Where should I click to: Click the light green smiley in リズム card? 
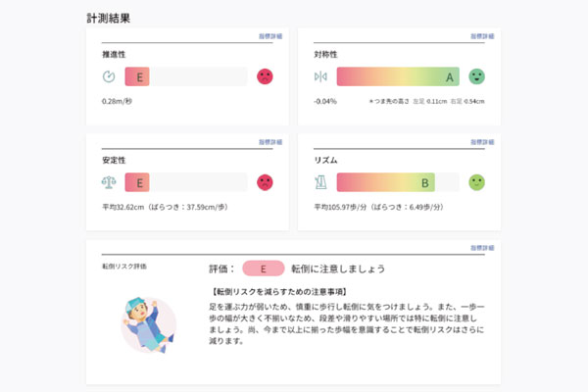click(x=476, y=182)
